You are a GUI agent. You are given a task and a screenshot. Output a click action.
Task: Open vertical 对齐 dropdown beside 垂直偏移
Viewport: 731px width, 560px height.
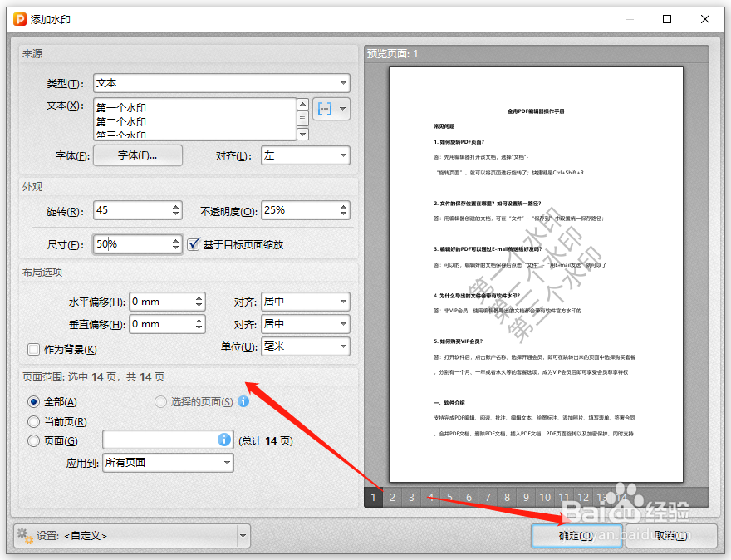306,324
